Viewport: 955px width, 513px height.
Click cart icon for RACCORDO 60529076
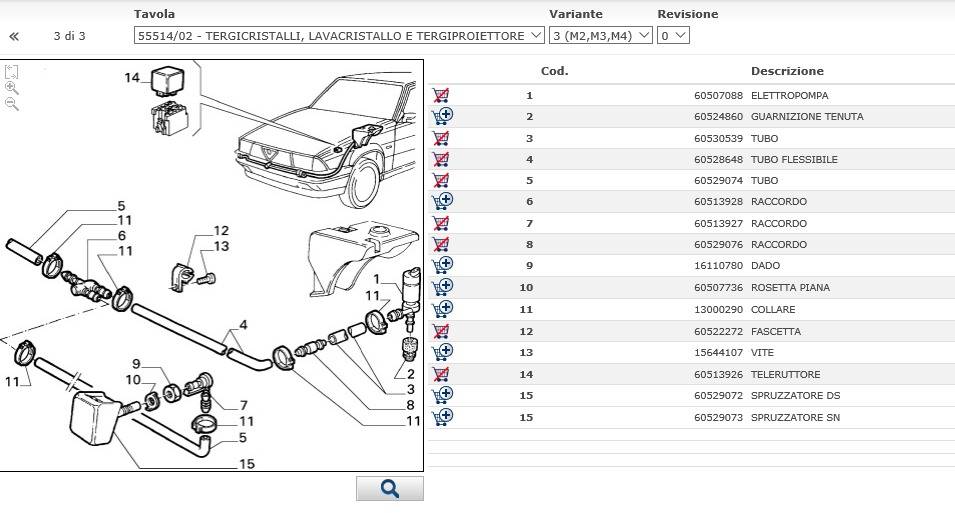(x=441, y=244)
